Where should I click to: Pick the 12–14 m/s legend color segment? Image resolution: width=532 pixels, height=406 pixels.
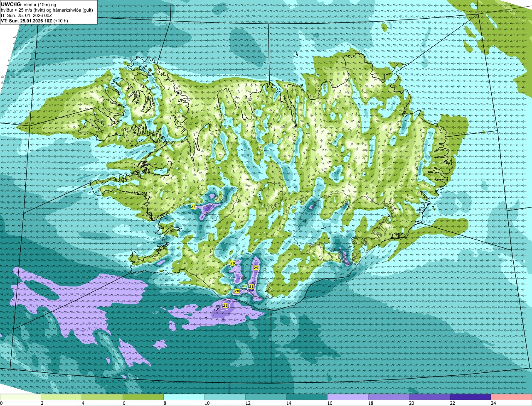pyautogui.click(x=267, y=397)
